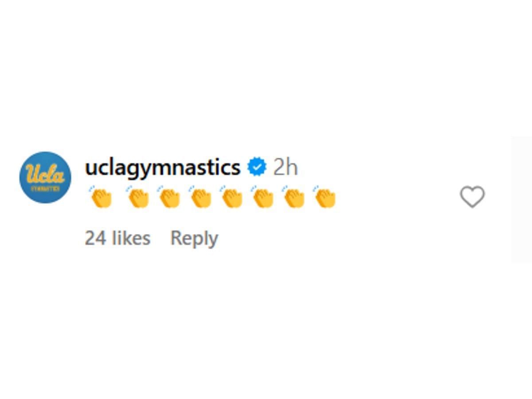View the 24 likes list
Image resolution: width=532 pixels, height=399 pixels.
(117, 239)
